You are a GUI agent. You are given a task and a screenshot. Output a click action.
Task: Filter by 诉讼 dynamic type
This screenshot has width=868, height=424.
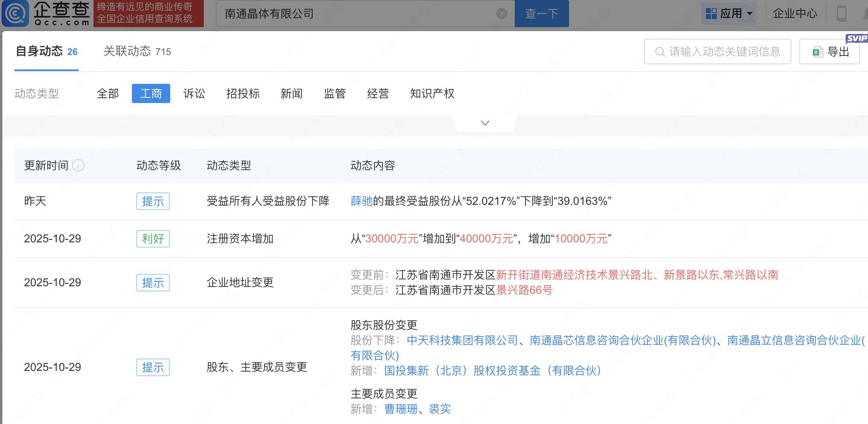point(194,93)
